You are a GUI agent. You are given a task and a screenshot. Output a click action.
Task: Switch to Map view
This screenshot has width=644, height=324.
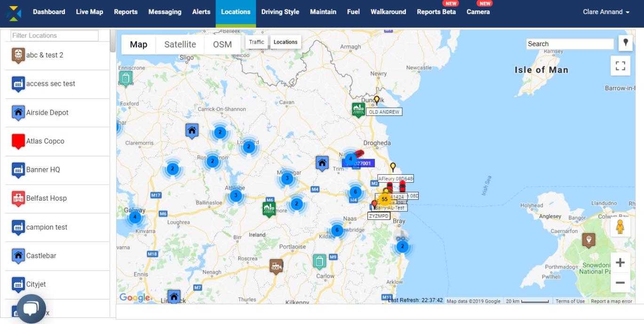138,45
